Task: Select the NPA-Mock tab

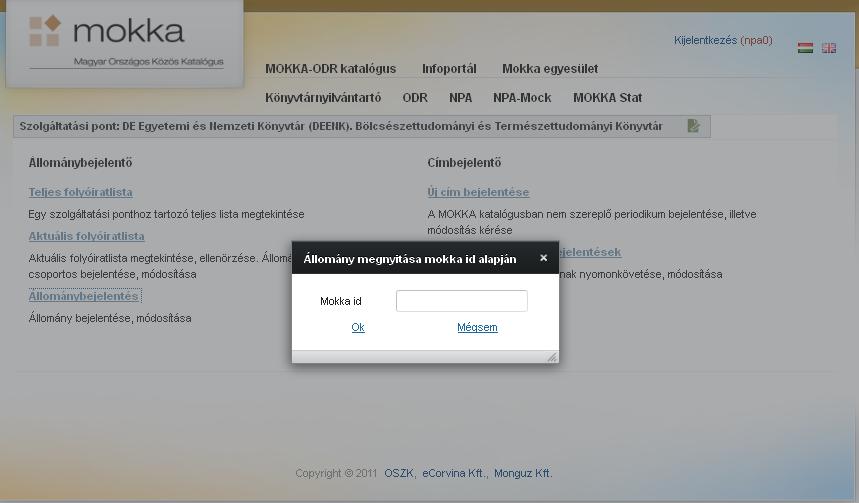Action: (x=522, y=98)
